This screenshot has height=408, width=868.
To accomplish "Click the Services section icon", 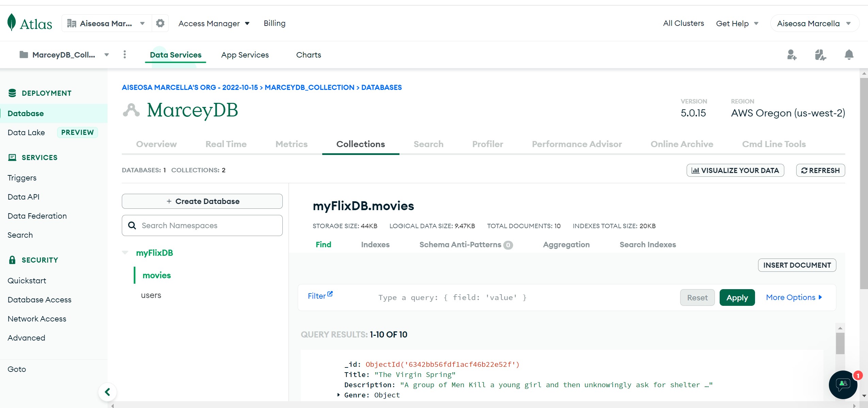I will pyautogui.click(x=12, y=157).
